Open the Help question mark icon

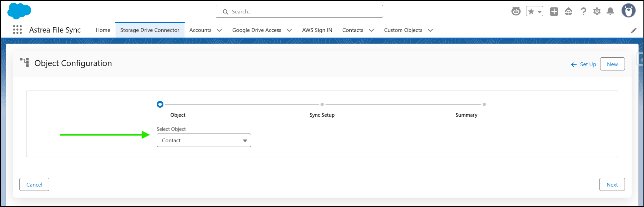[x=583, y=11]
